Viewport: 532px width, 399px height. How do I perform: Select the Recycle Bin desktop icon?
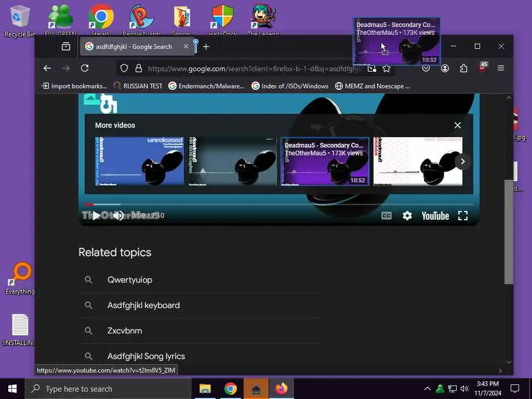[x=20, y=20]
